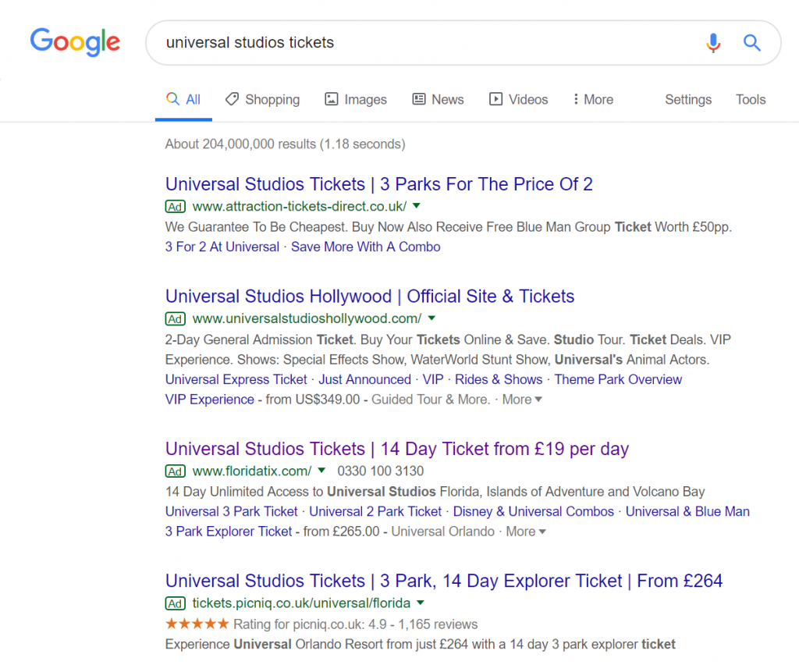Open 'Disney & Universal Combos' sitelink
This screenshot has height=672, width=799.
point(534,511)
